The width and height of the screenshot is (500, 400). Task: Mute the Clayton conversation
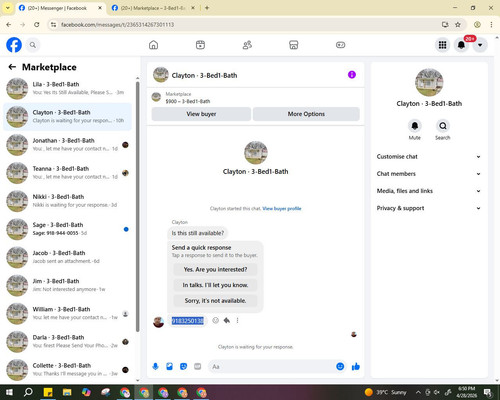coord(415,126)
